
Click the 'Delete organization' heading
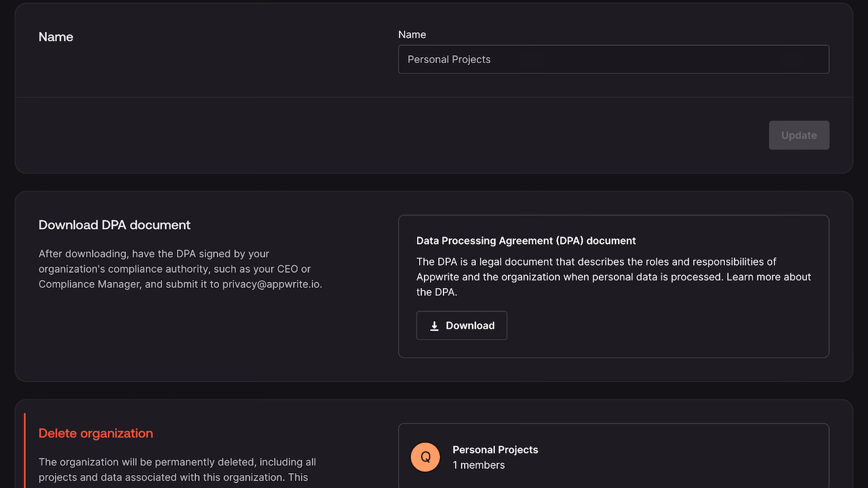[x=96, y=433]
